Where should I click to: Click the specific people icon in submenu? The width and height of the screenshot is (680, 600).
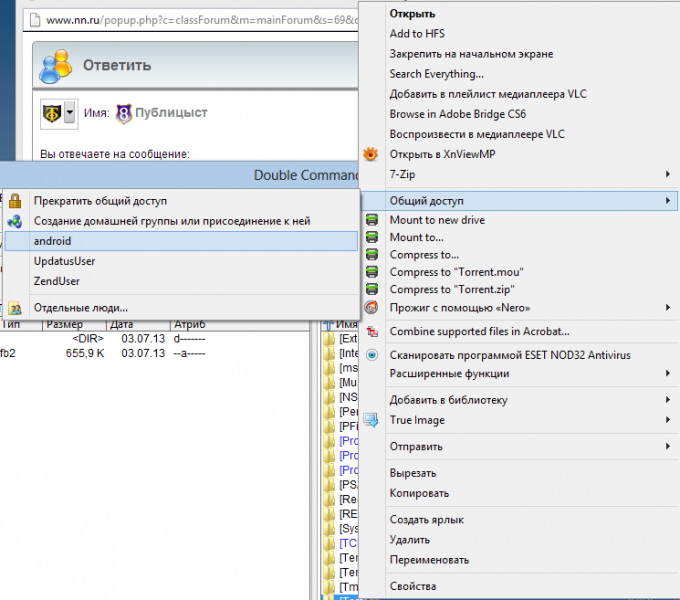(15, 308)
